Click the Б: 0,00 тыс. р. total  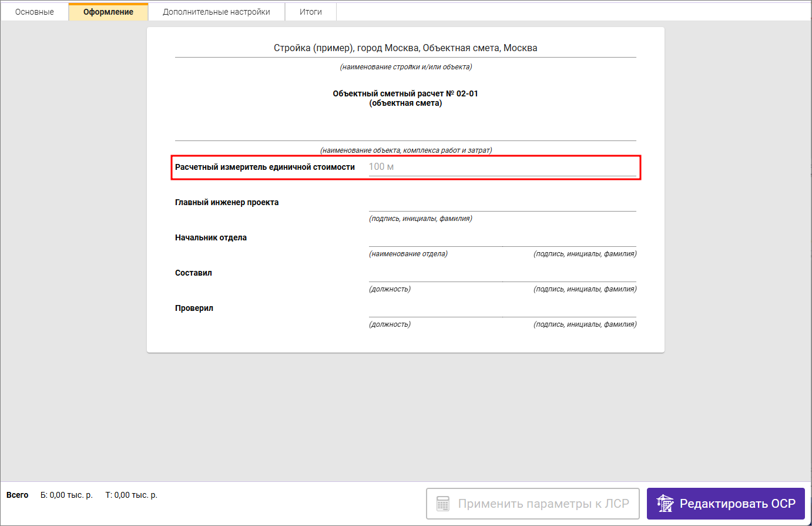click(x=66, y=495)
